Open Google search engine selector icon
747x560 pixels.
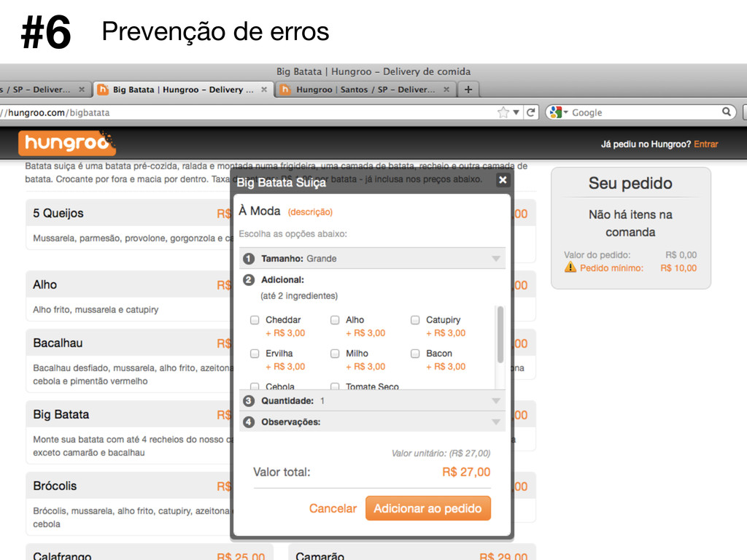click(x=558, y=112)
